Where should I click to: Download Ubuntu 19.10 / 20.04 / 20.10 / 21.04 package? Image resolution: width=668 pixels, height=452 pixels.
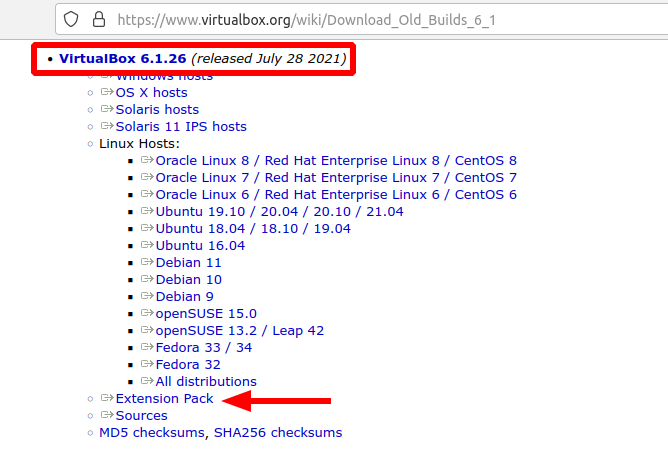[x=279, y=212]
